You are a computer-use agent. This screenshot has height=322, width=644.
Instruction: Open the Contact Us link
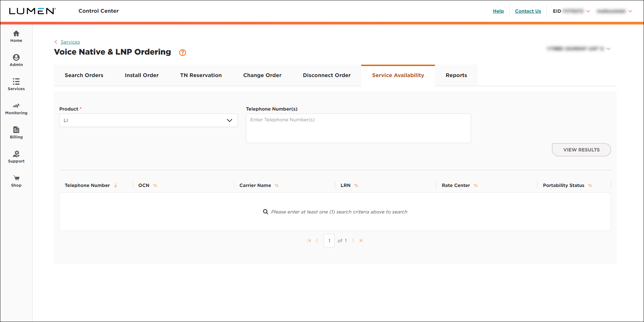pyautogui.click(x=528, y=11)
